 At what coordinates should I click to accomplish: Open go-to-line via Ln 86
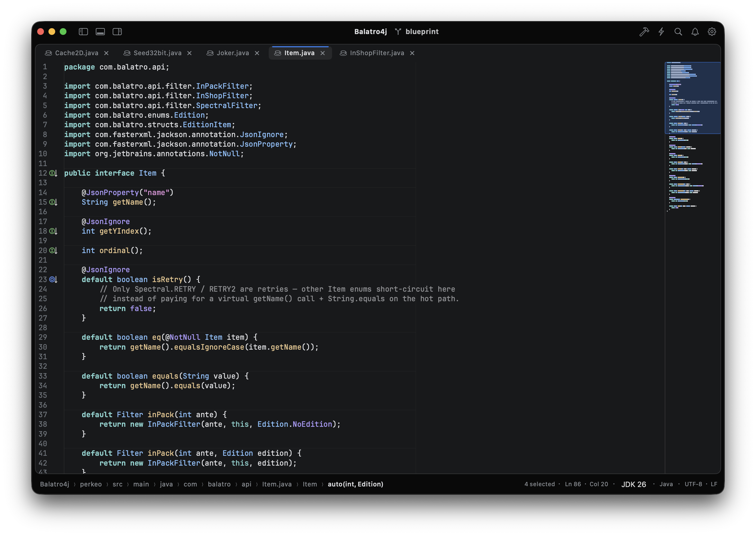(573, 484)
